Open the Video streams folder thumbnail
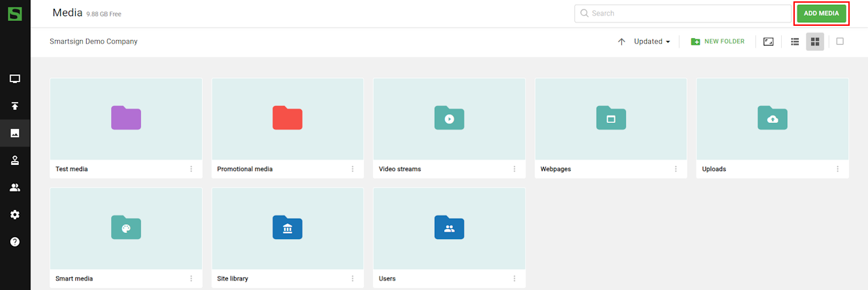The image size is (868, 290). [x=449, y=119]
